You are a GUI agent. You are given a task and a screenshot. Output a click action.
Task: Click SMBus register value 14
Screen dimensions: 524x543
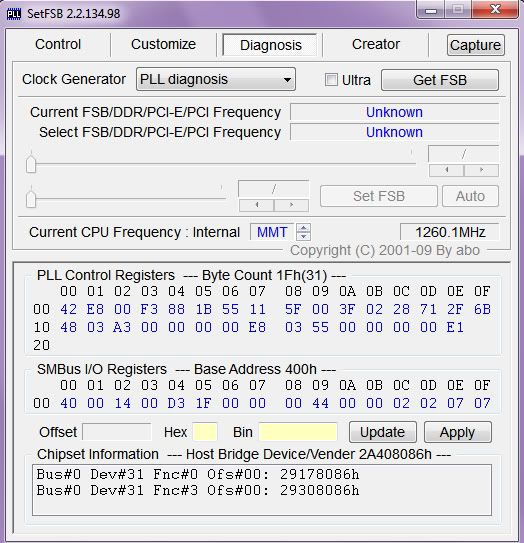coord(123,403)
